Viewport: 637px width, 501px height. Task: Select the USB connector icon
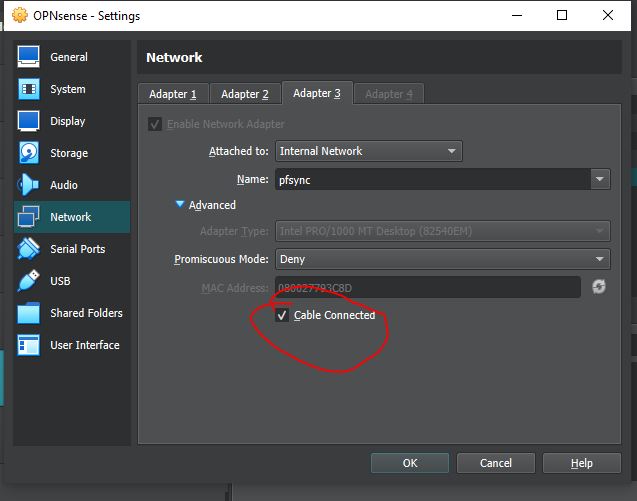[x=28, y=281]
